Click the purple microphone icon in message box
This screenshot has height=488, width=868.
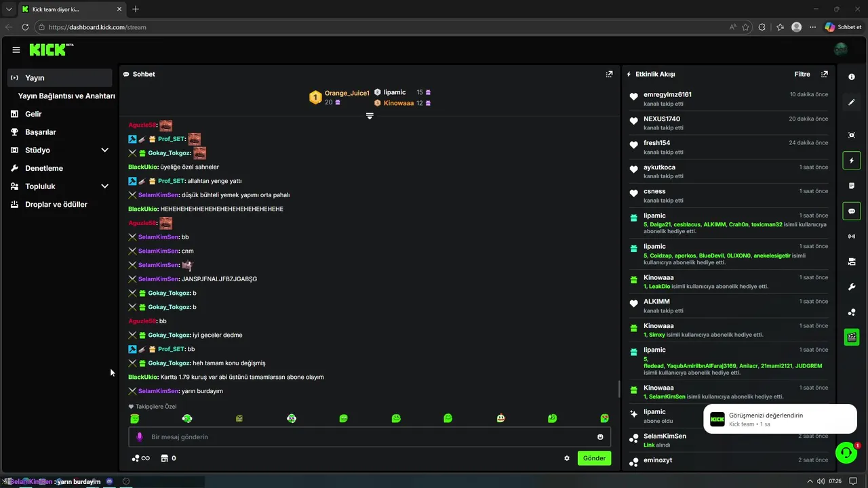[140, 437]
